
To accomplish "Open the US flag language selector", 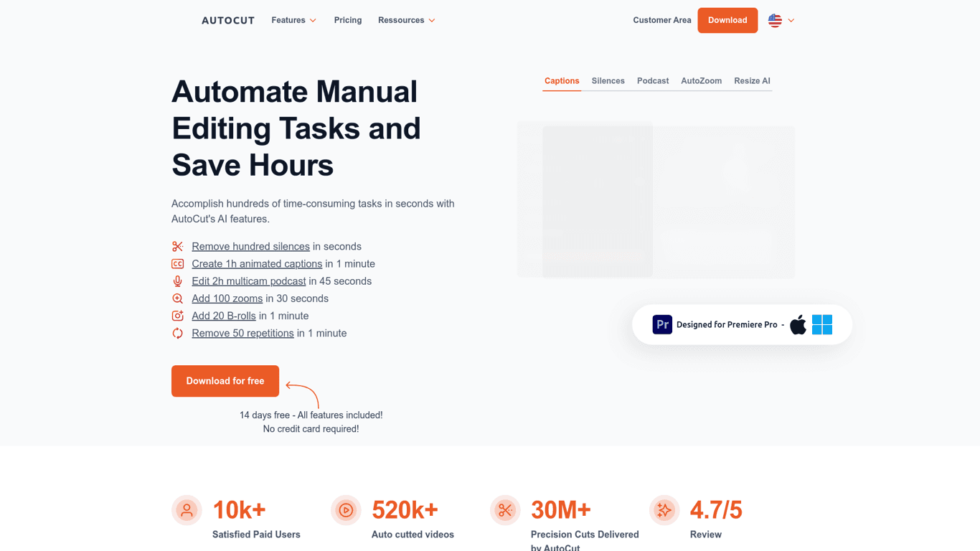I will [781, 20].
